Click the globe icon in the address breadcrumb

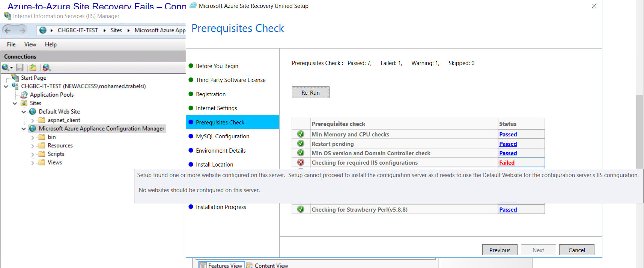tap(43, 30)
